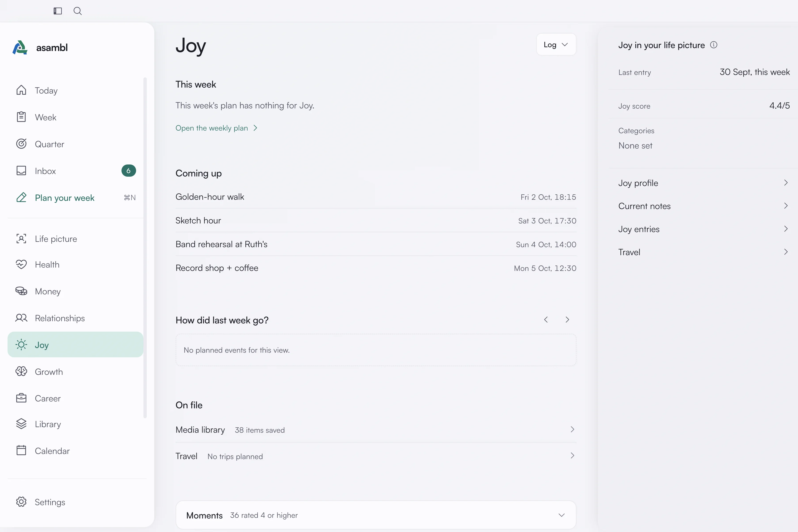798x532 pixels.
Task: Click the sidebar vertical scrollbar
Action: click(145, 248)
